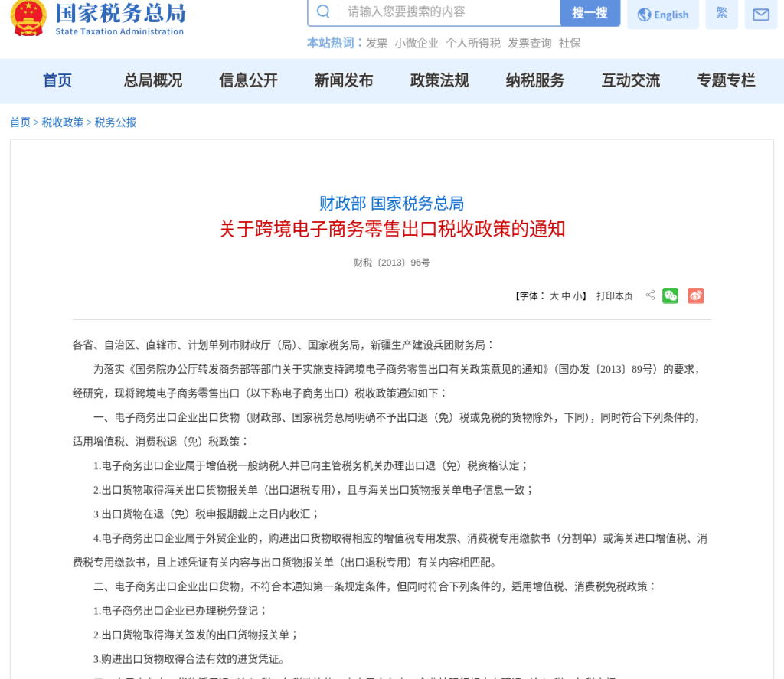Viewport: 784px width, 679px height.
Task: Open 税务公报 breadcrumb link
Action: pos(116,122)
